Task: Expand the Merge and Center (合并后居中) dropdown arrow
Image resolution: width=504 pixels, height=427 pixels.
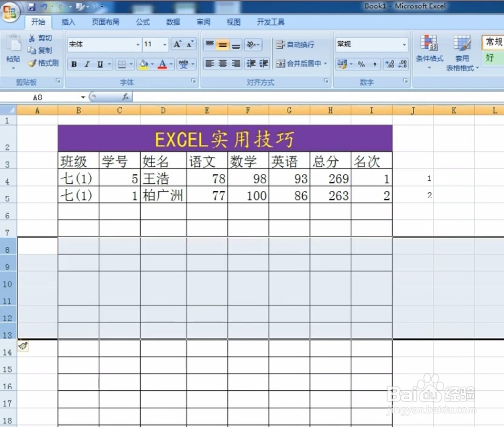Action: point(326,64)
